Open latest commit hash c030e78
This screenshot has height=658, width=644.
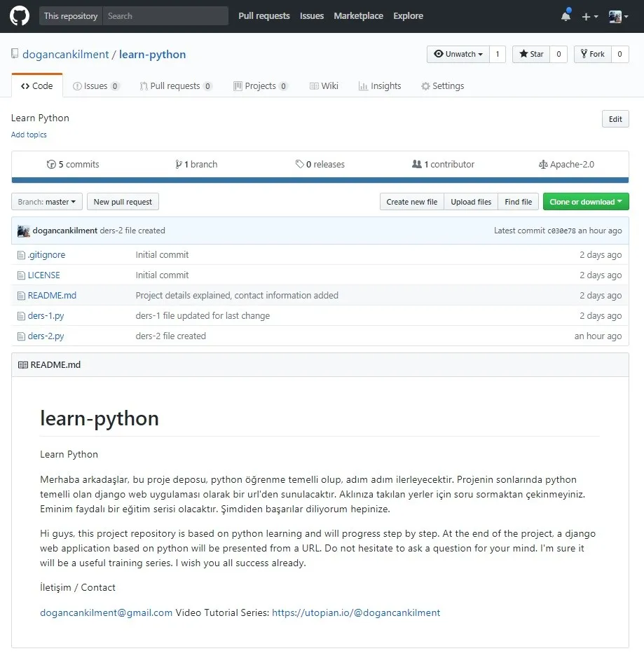[x=561, y=231]
